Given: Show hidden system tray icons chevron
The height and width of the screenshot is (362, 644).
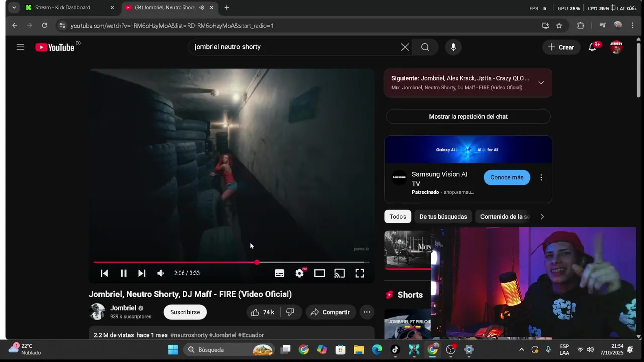Looking at the screenshot, I should 521,350.
